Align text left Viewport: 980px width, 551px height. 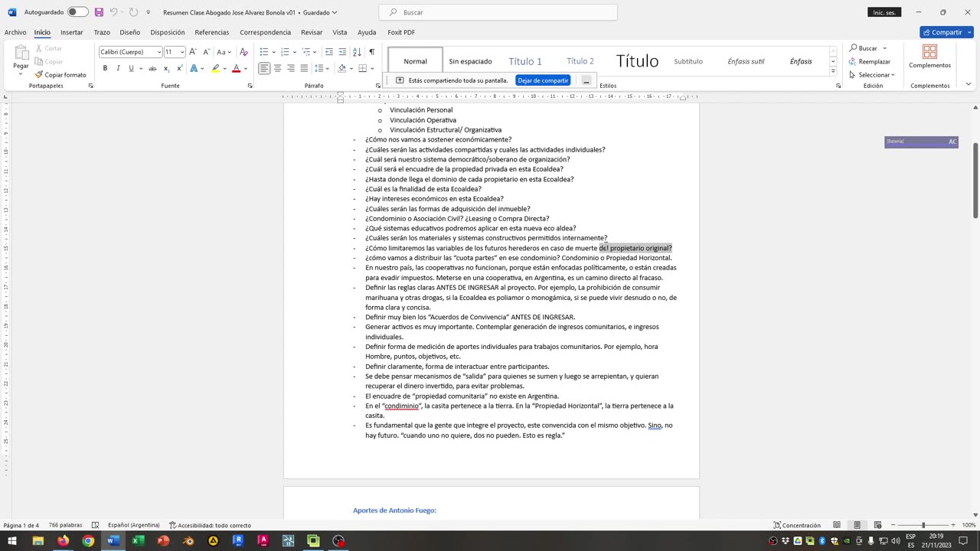tap(264, 68)
